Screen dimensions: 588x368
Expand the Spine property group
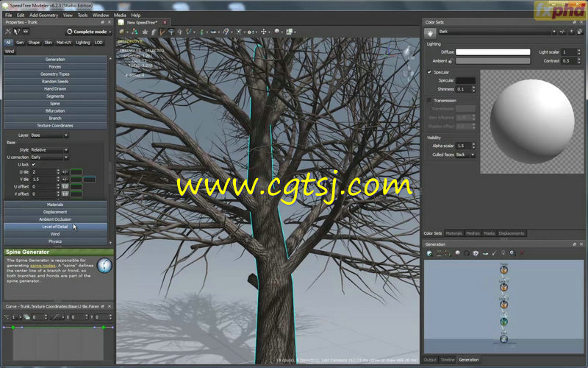(55, 104)
